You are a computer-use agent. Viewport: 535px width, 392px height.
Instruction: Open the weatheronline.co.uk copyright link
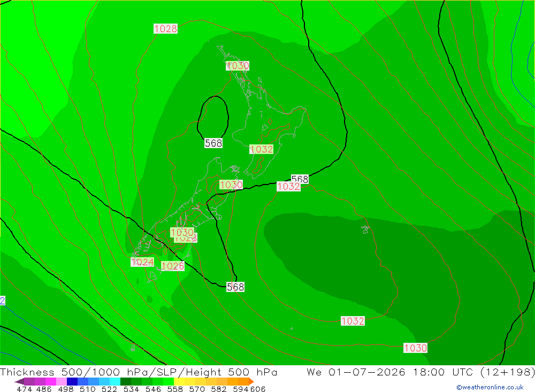pyautogui.click(x=490, y=387)
